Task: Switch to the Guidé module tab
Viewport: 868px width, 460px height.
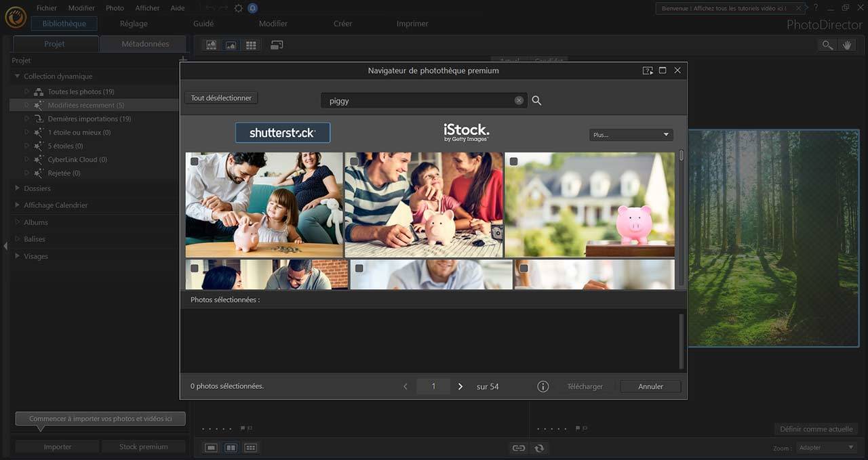Action: [203, 24]
